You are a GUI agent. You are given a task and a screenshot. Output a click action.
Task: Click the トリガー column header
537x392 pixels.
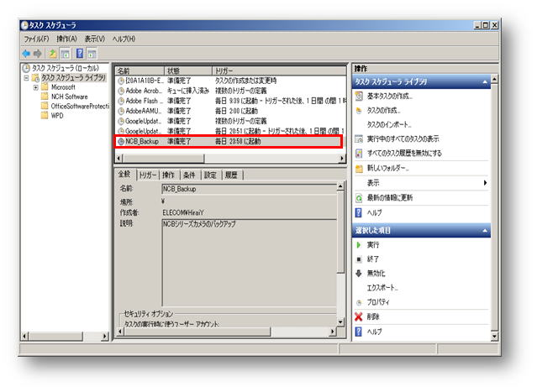click(279, 71)
